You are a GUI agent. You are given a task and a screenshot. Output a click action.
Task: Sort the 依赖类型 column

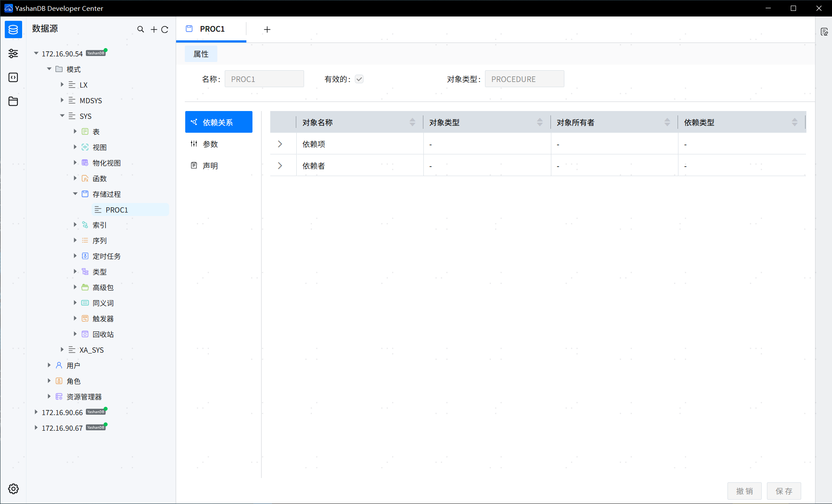tap(795, 122)
